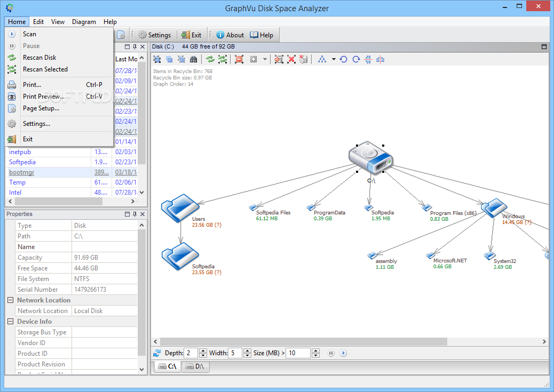
Task: Click the play button beside Size field
Action: coord(343,353)
